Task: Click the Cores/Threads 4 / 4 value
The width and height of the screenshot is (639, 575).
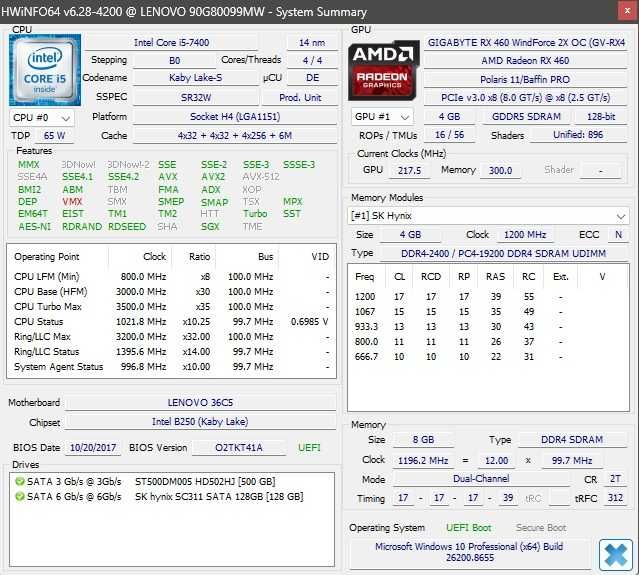Action: point(312,61)
